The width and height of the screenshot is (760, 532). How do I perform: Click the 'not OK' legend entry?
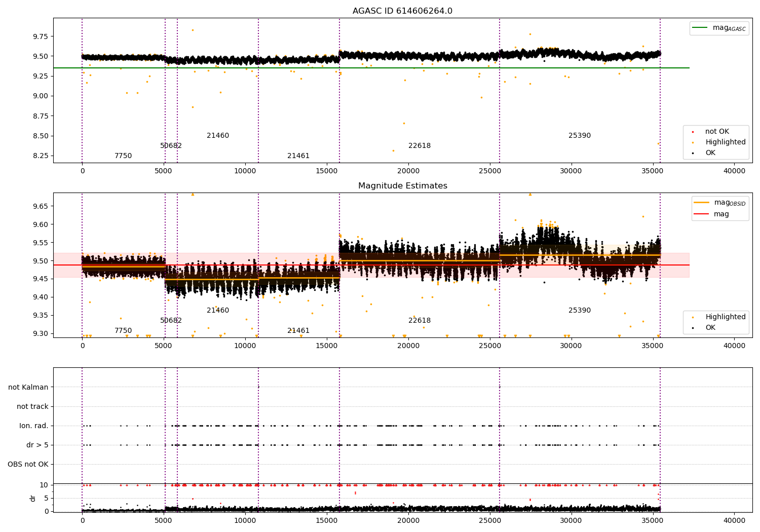[x=716, y=132]
